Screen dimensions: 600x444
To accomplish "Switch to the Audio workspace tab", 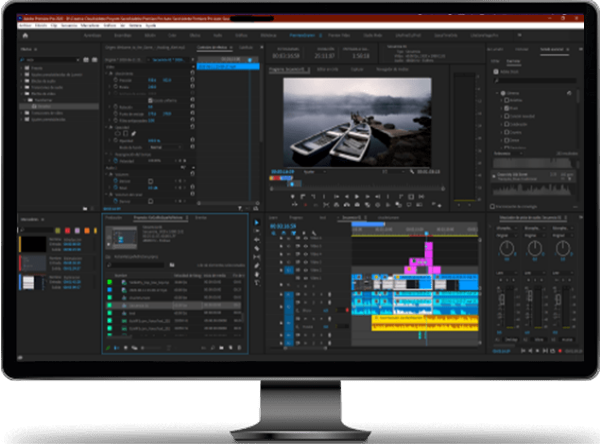I will point(217,35).
